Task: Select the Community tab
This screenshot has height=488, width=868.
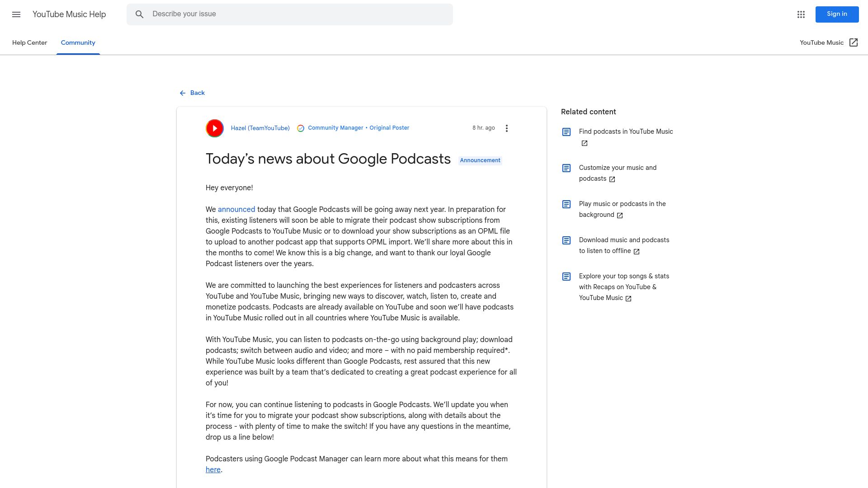Action: click(78, 42)
